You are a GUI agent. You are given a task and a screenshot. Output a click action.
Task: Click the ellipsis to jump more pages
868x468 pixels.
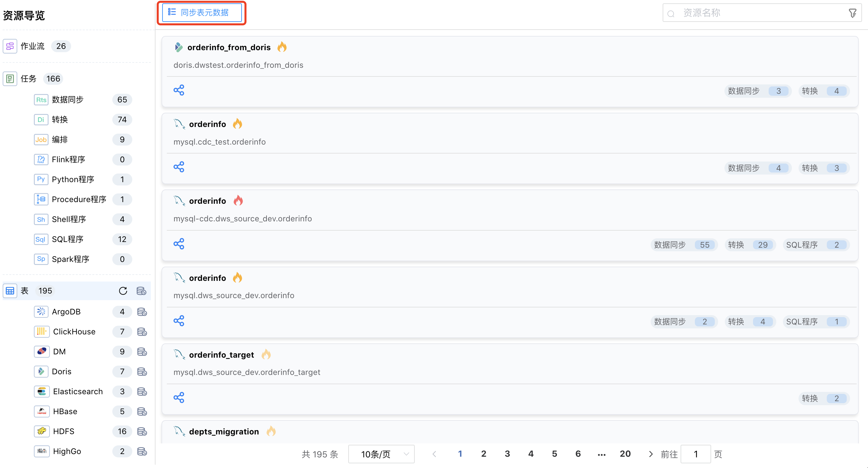pos(601,454)
